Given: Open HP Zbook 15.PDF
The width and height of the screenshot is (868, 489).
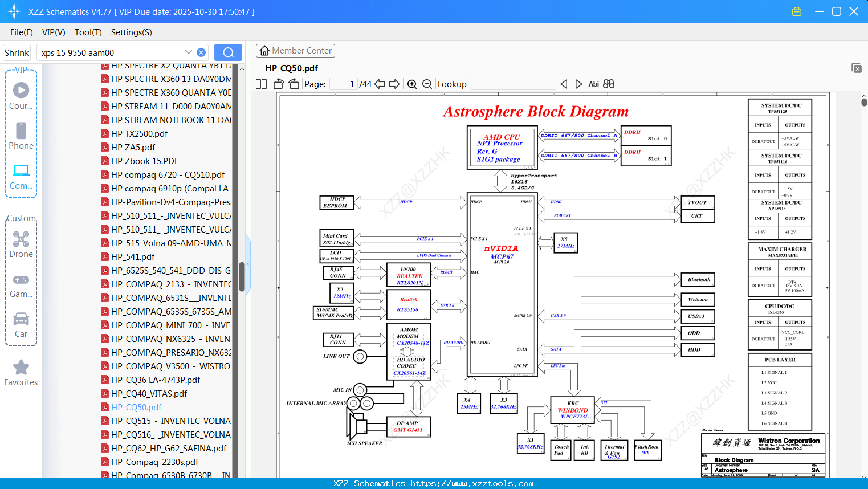Looking at the screenshot, I should (x=145, y=161).
